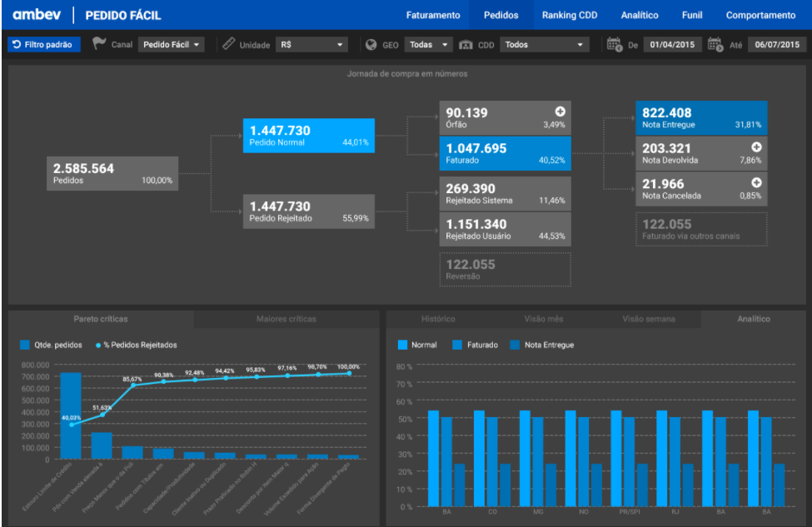Edit the De date field 01/04/2015
Screen dimensions: 812x527
[672, 44]
